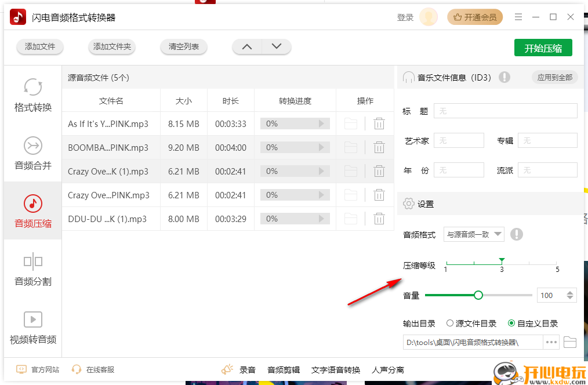Move selected file up the list
The height and width of the screenshot is (385, 588).
(246, 46)
